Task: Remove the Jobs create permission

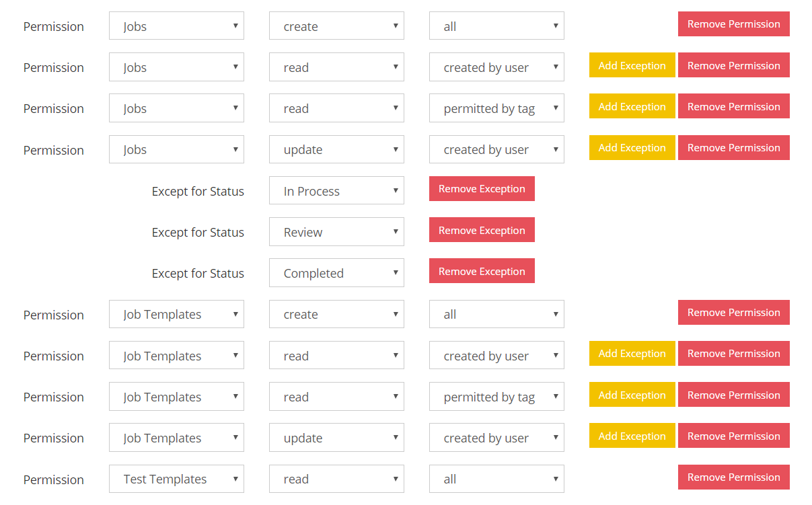Action: (x=733, y=24)
